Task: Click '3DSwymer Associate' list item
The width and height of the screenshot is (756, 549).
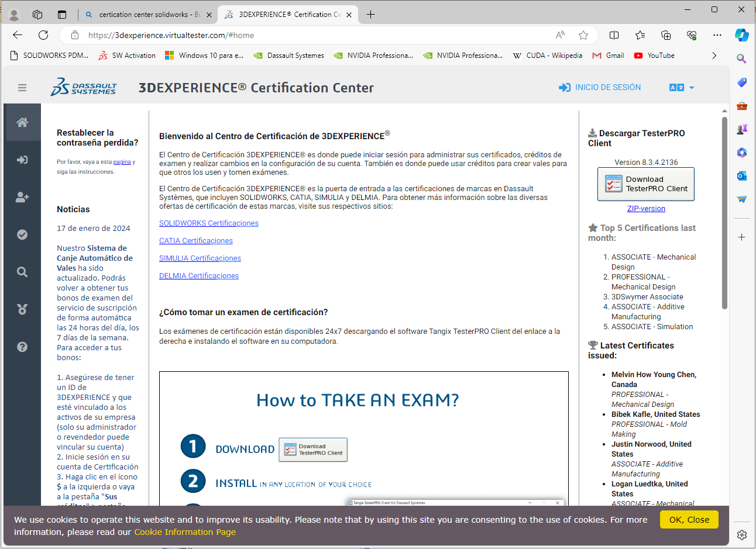Action: [647, 297]
